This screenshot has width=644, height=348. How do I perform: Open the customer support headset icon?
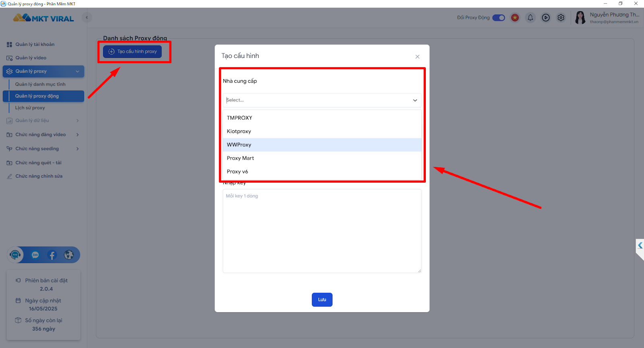coord(15,255)
